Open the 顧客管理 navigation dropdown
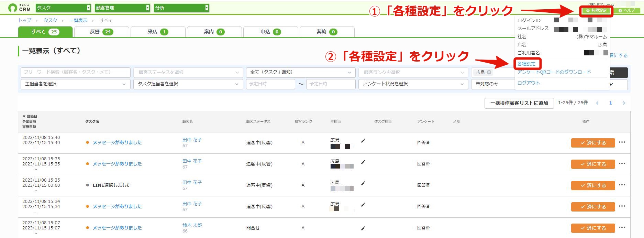This screenshot has width=644, height=238. [123, 8]
